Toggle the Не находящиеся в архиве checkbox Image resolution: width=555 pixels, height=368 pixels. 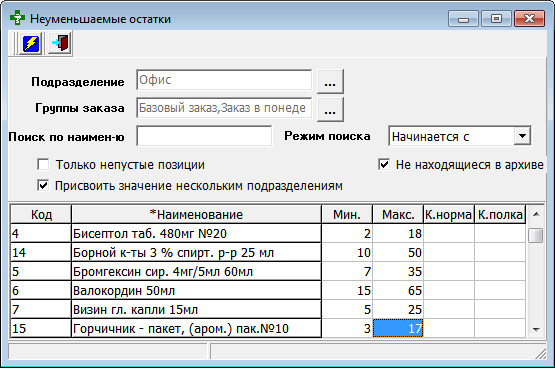coord(384,165)
